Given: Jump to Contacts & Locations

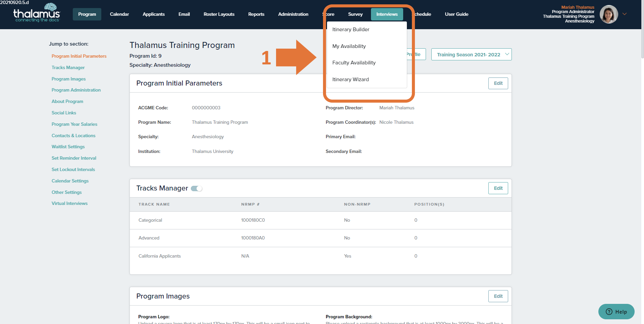Looking at the screenshot, I should (x=73, y=136).
